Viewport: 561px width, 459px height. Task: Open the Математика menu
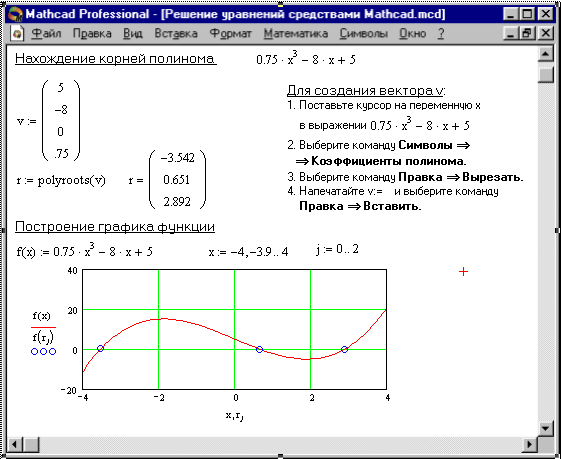click(x=296, y=34)
